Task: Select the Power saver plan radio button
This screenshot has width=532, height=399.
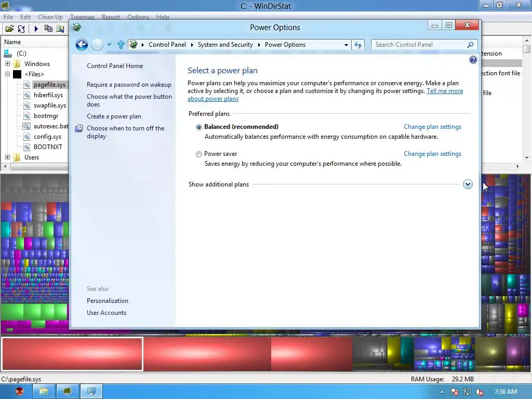Action: [199, 154]
